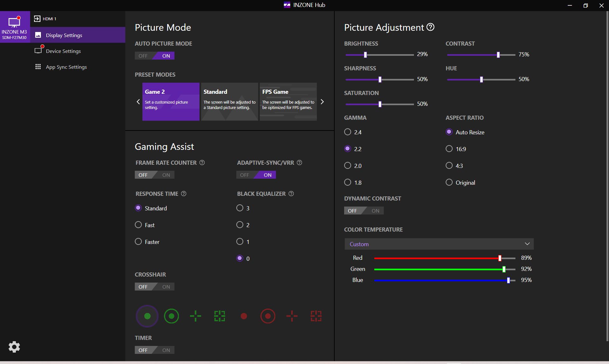Select Original aspect ratio
The height and width of the screenshot is (364, 609).
tap(449, 182)
